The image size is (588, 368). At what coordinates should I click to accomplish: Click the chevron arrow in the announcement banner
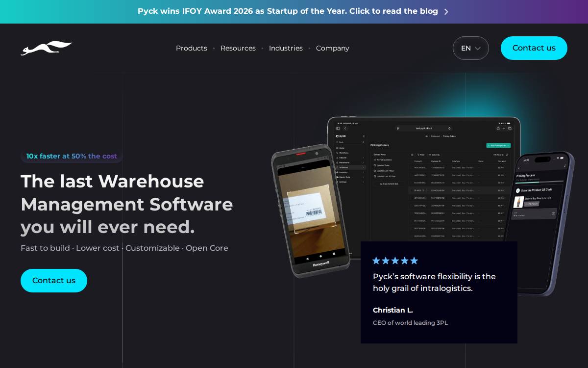click(x=446, y=12)
